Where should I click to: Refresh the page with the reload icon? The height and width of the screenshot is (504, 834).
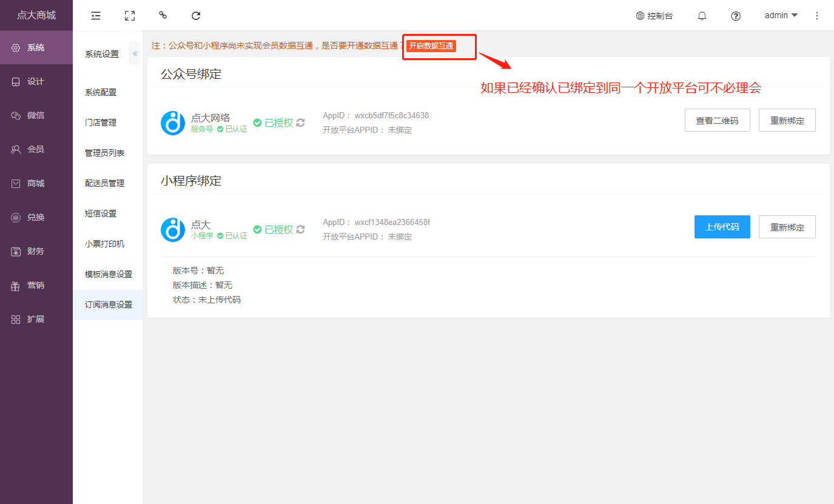tap(196, 16)
